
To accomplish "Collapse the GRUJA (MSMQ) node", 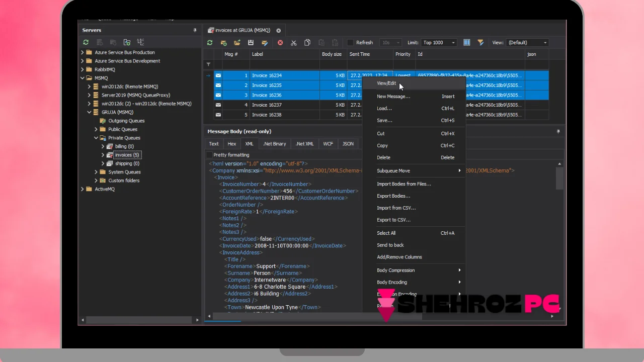I will 89,112.
